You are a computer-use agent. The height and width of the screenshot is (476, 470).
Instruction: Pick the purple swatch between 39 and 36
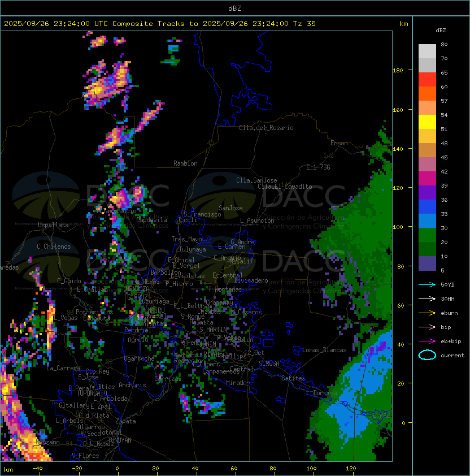tap(427, 193)
